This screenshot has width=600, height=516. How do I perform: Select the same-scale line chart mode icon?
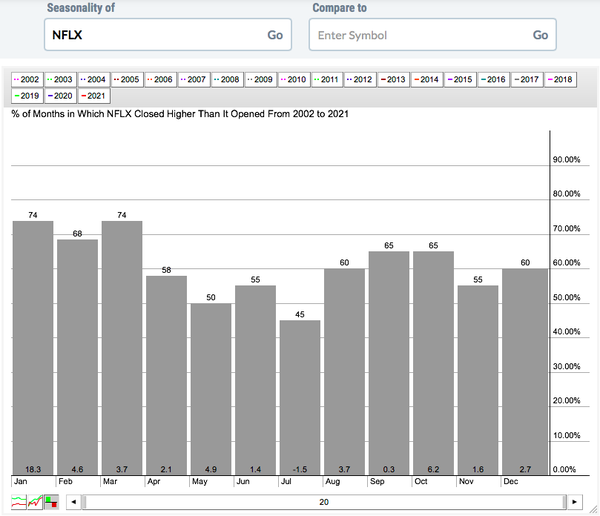(x=35, y=501)
